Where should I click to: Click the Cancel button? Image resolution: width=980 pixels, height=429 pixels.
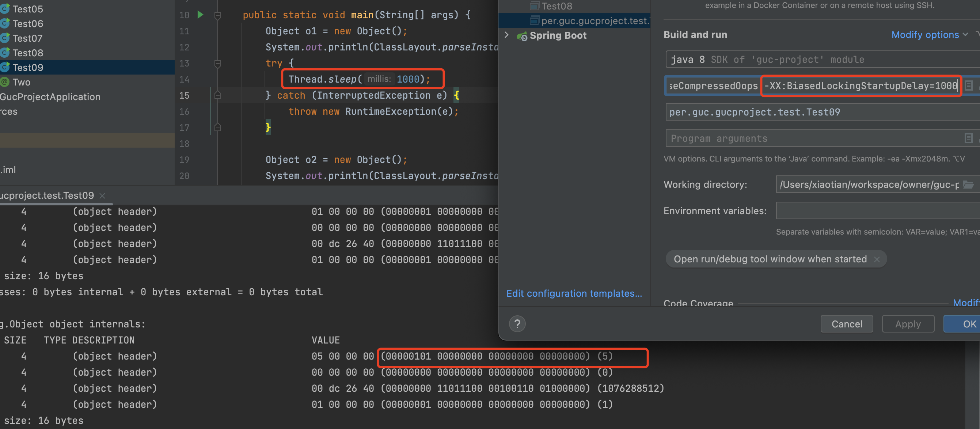(847, 324)
